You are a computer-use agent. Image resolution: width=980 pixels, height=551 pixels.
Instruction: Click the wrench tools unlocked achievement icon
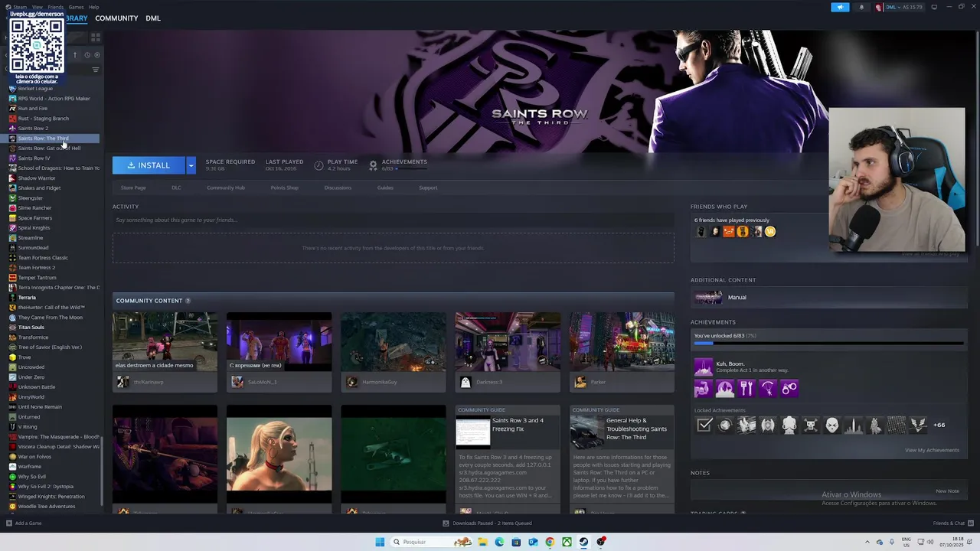pos(746,389)
